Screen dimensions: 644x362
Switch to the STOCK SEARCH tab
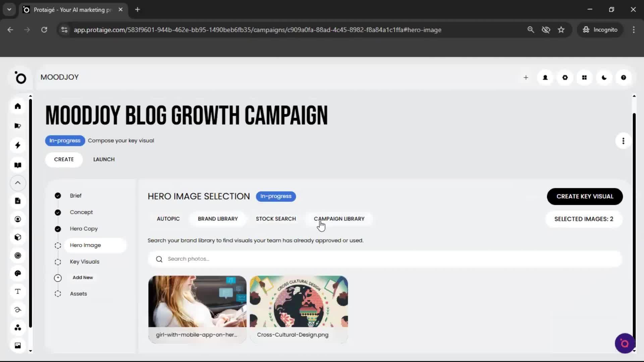tap(276, 219)
